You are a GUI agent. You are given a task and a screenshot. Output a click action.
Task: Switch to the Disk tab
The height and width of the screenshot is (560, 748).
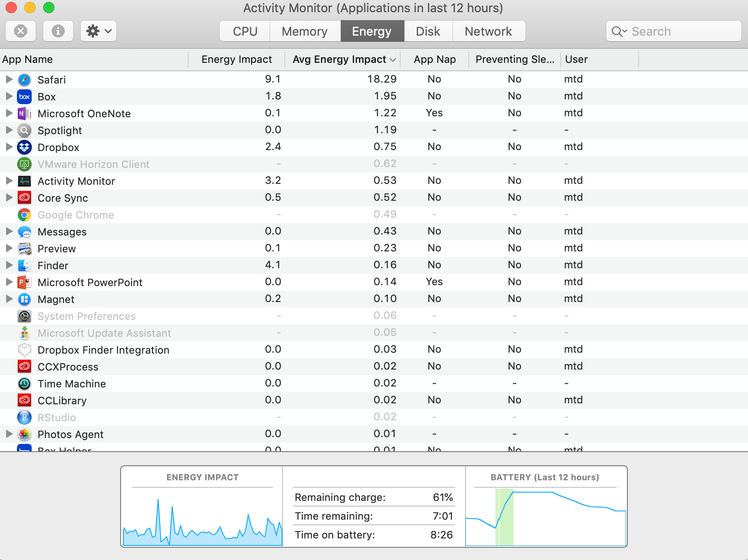[428, 31]
